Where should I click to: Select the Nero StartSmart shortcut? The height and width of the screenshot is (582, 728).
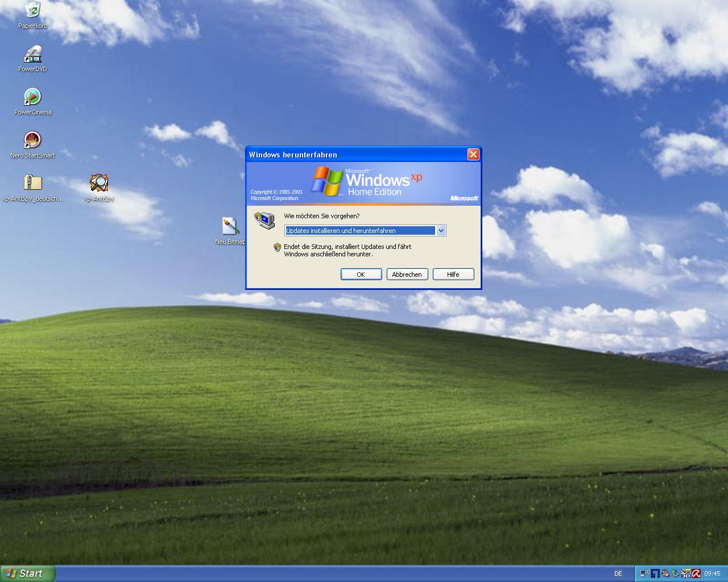32,145
